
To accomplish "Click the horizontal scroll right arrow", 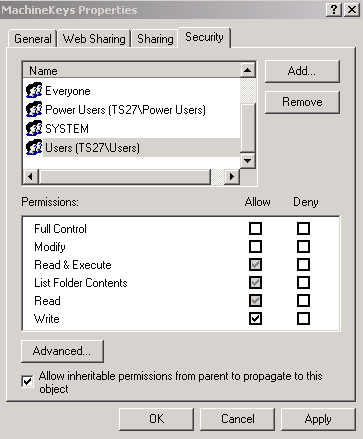I will [232, 176].
